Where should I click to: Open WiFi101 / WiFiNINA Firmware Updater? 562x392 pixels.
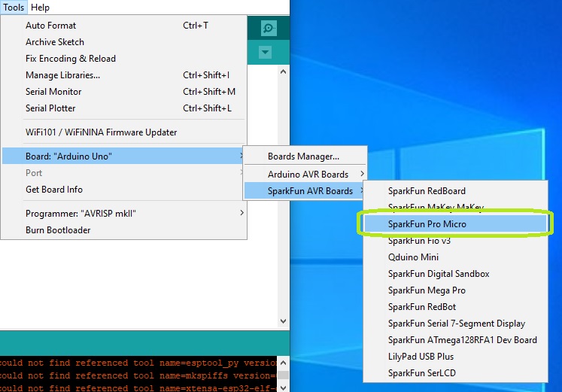[101, 132]
